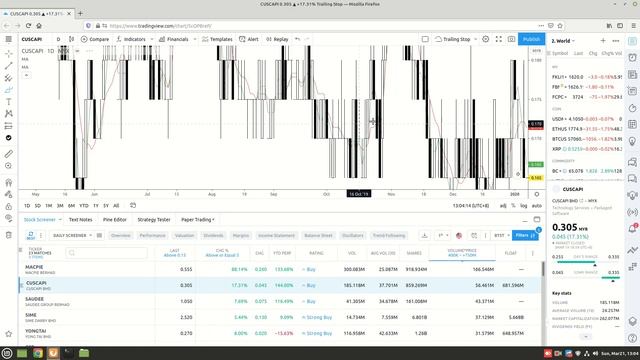Toggle lock all drawings icon
The width and height of the screenshot is (640, 360).
(9, 206)
